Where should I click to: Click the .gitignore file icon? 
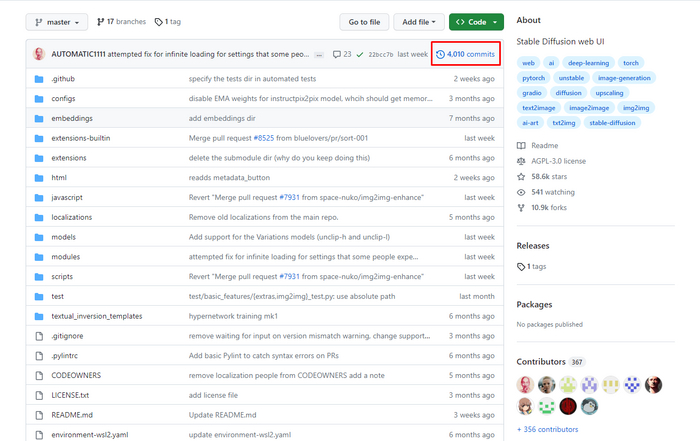click(x=39, y=336)
